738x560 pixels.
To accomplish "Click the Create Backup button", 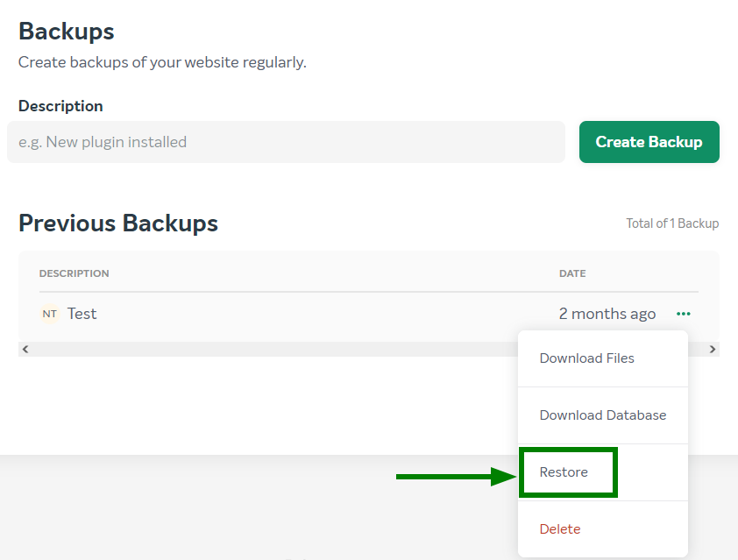I will [x=649, y=142].
